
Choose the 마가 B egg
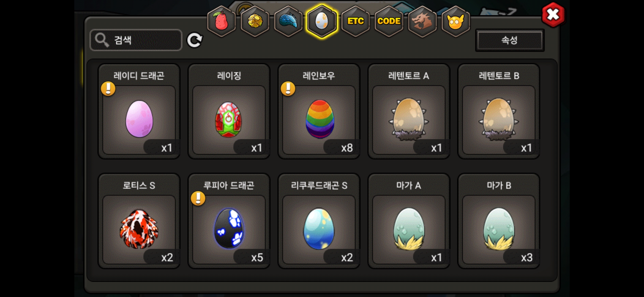click(499, 221)
